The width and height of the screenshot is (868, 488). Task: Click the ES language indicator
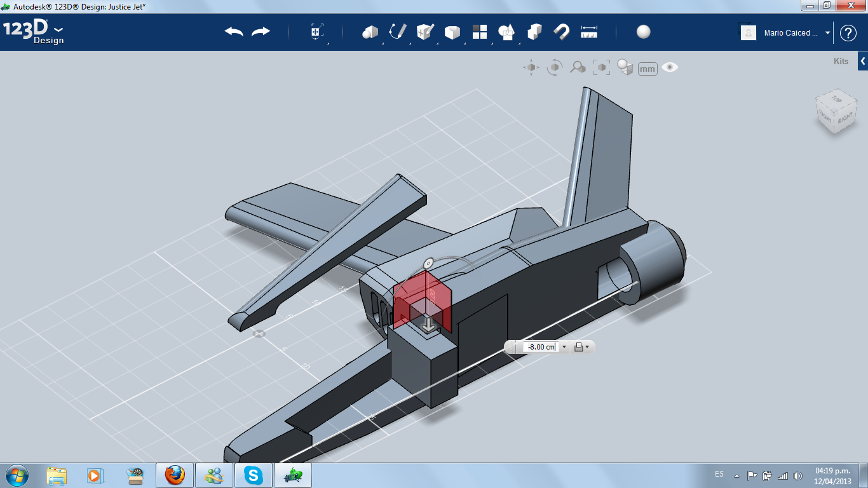pyautogui.click(x=719, y=474)
